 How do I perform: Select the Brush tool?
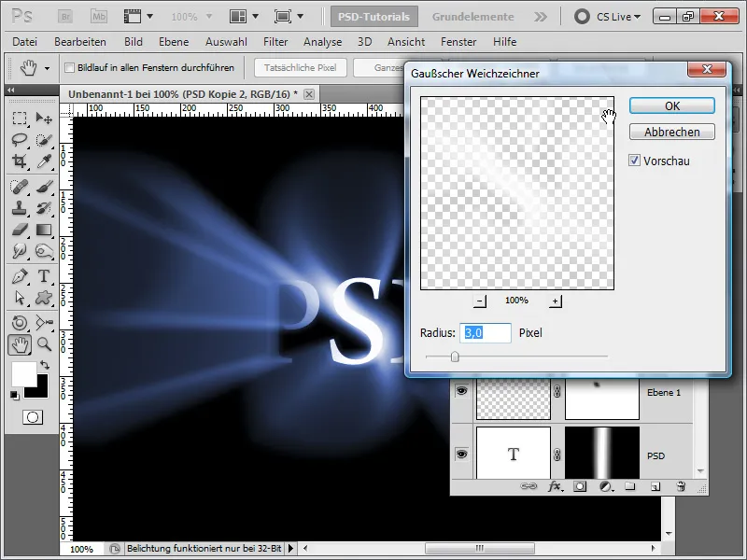[x=44, y=186]
